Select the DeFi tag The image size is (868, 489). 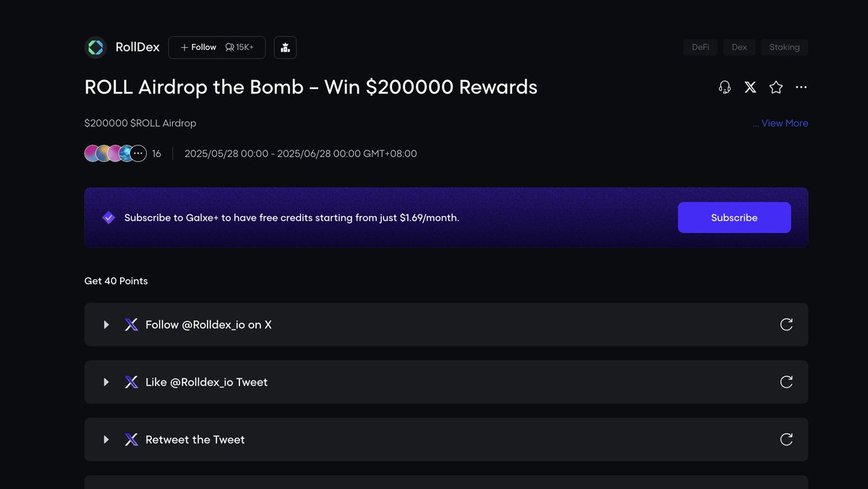(x=700, y=47)
